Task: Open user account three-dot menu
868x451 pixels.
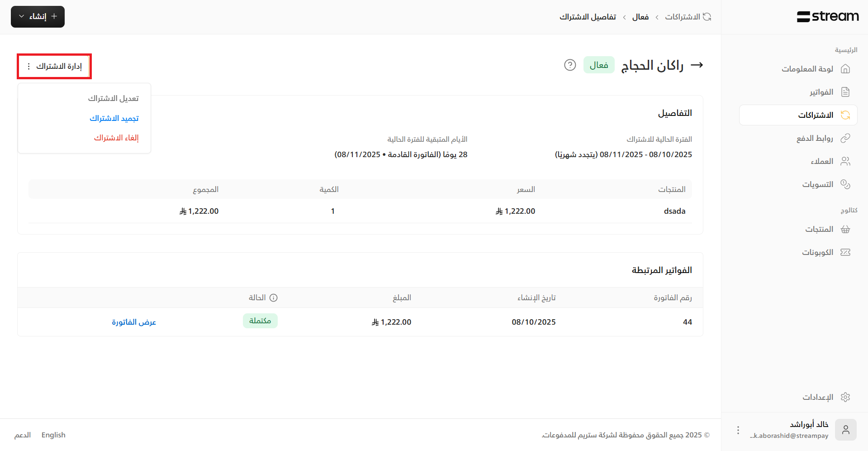Action: tap(738, 430)
